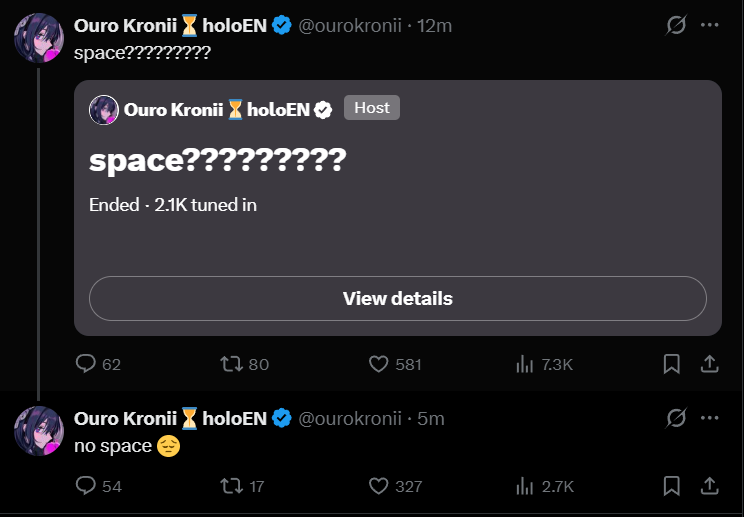Open the @ourokronii handle on first post
Viewport: 744px width, 517px height.
pyautogui.click(x=350, y=26)
